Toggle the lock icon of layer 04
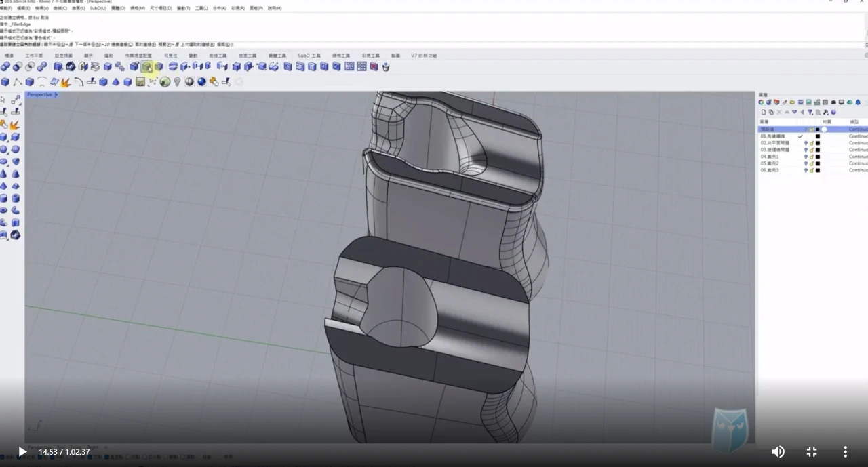 point(812,157)
